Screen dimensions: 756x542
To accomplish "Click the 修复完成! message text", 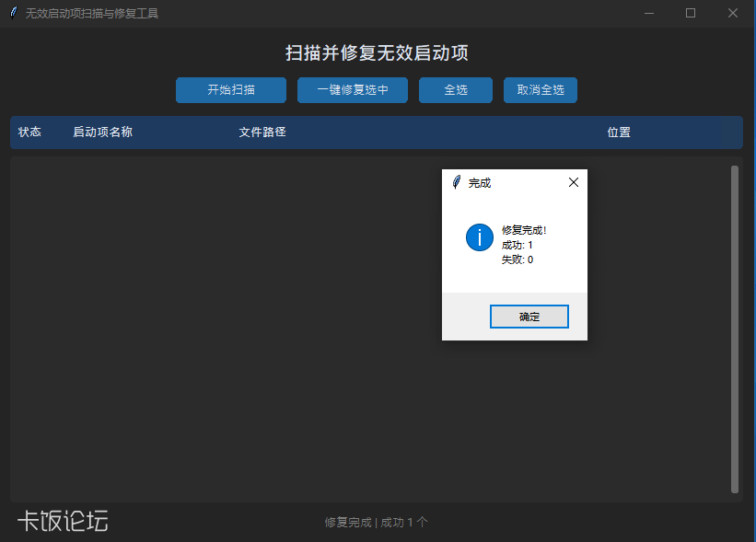I will [524, 230].
